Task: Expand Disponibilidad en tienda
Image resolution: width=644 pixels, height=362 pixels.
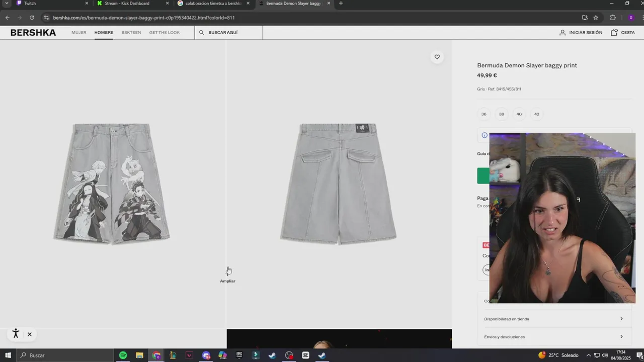Action: (x=554, y=319)
